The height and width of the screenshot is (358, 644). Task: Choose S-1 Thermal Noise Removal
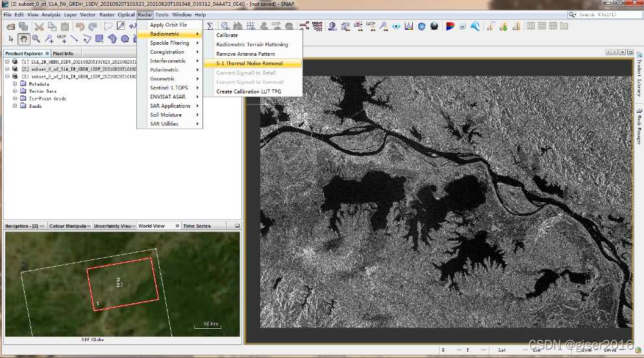249,63
